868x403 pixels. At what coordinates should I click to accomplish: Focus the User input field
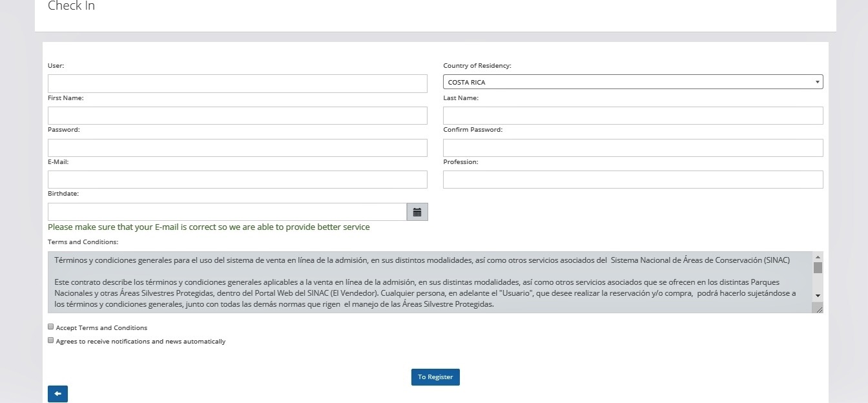(x=238, y=83)
